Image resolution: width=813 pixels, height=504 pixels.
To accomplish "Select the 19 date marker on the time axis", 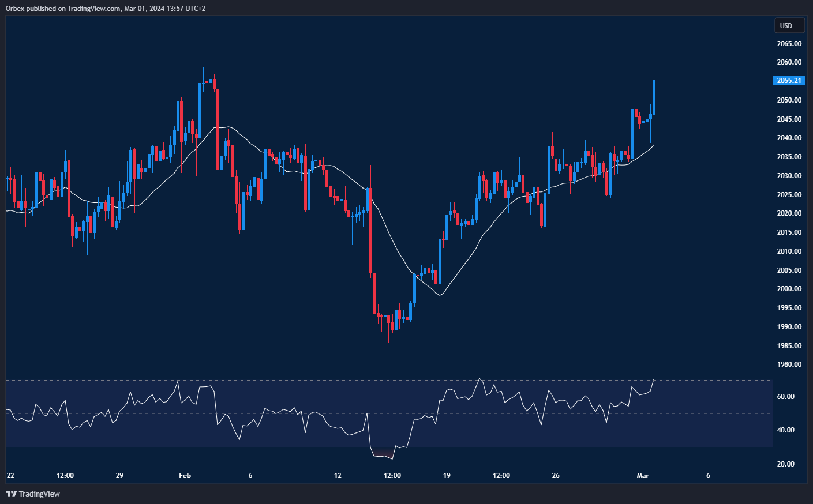I will click(447, 476).
